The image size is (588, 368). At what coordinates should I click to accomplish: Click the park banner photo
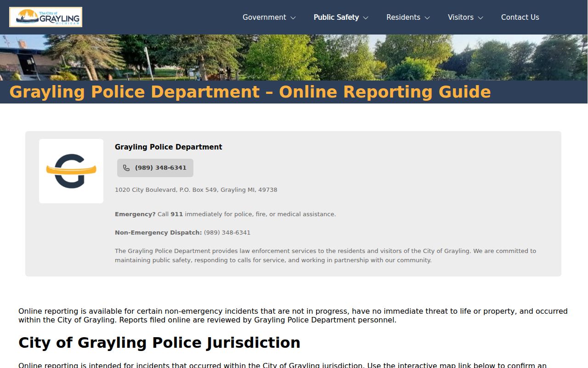(x=294, y=57)
